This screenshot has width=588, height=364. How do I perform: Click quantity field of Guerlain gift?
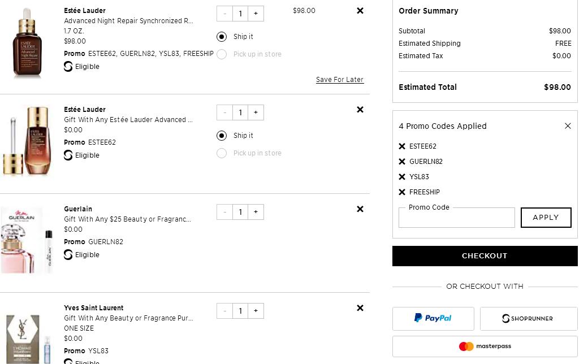[240, 212]
